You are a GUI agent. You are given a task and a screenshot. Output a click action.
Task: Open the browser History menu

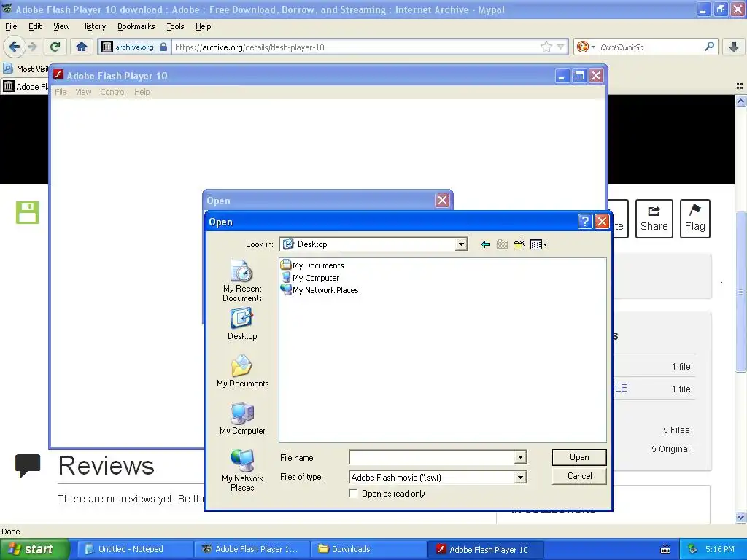[x=93, y=26]
